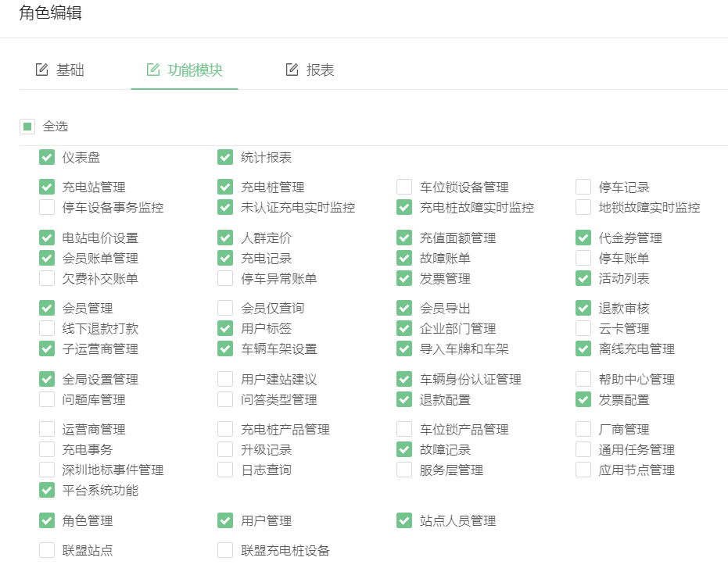Uncheck 会员账单管理 checkbox
The height and width of the screenshot is (586, 728).
pos(47,258)
